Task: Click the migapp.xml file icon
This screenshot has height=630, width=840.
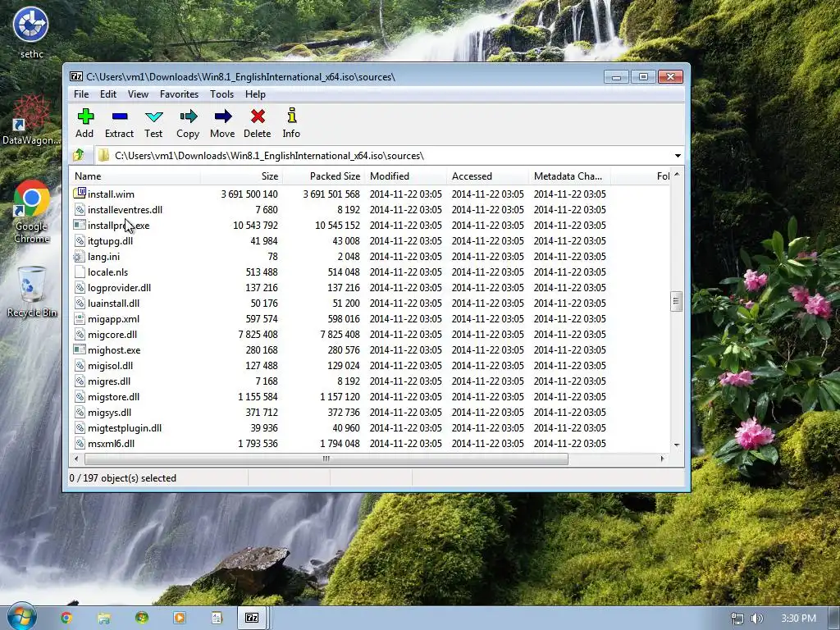Action: (80, 318)
